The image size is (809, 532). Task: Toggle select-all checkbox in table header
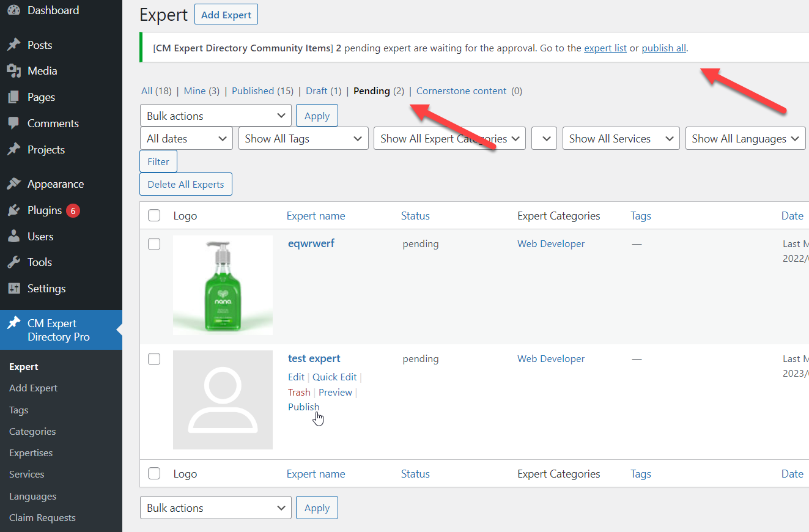pyautogui.click(x=154, y=215)
